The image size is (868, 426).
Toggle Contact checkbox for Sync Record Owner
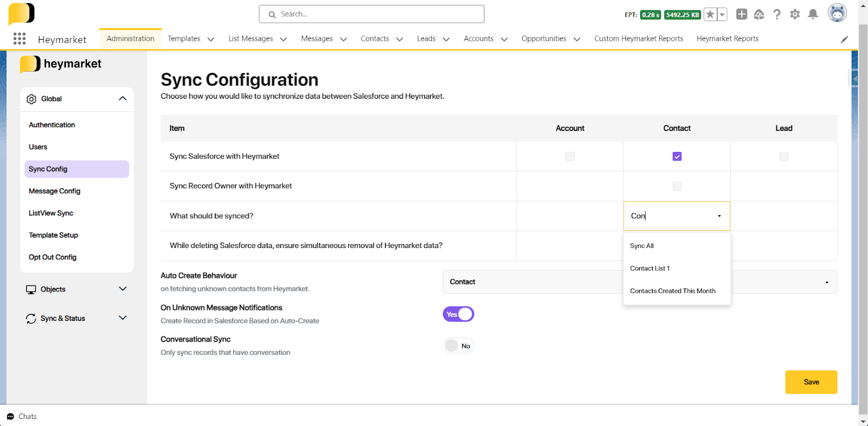(x=677, y=186)
